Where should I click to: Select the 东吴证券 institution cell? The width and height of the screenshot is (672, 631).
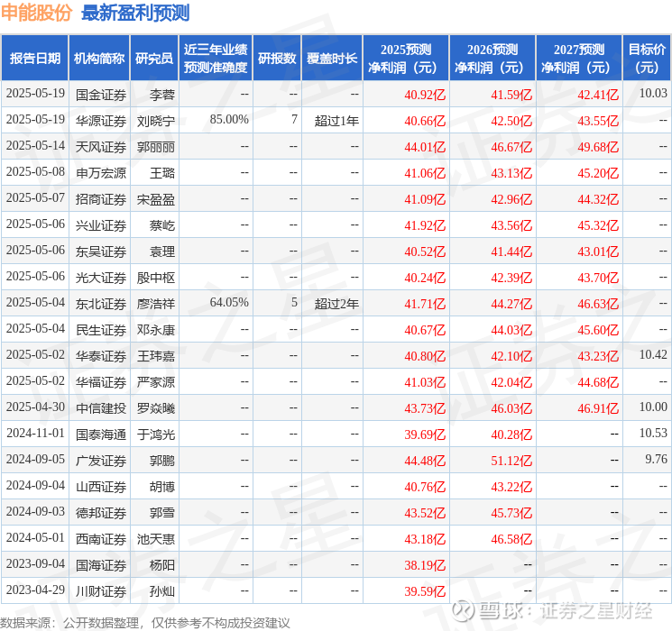(101, 251)
